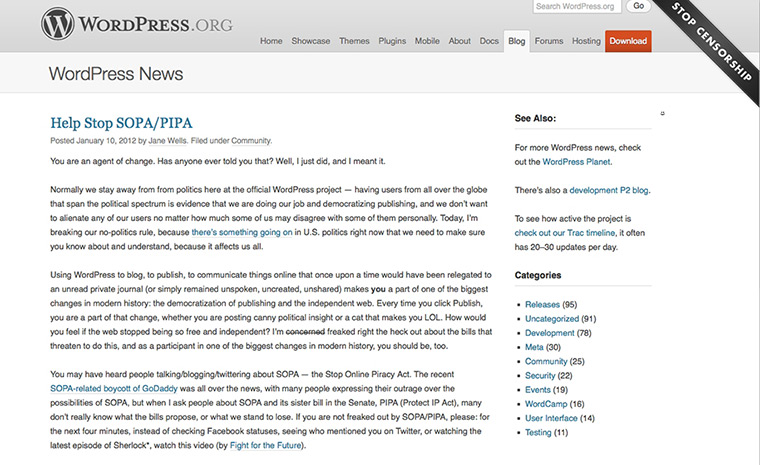Open the check out our Trac timeline link
This screenshot has height=465, width=760.
(x=565, y=233)
